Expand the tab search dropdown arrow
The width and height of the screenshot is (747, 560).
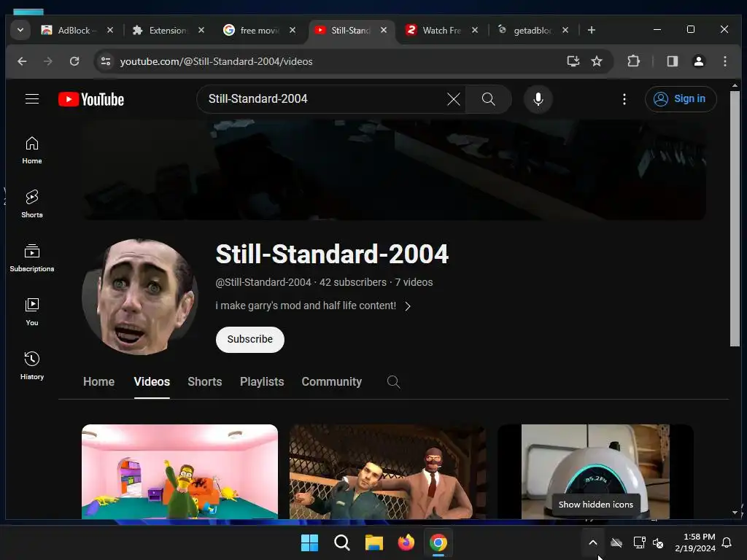20,30
